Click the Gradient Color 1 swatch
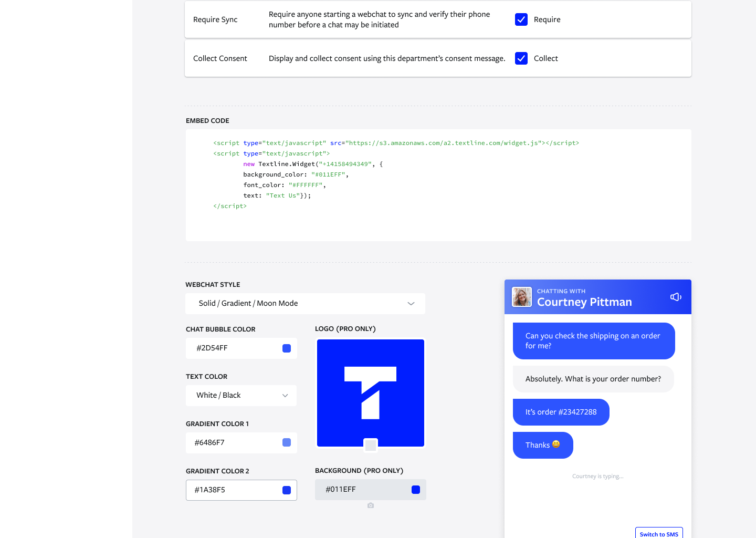The image size is (756, 538). (287, 442)
